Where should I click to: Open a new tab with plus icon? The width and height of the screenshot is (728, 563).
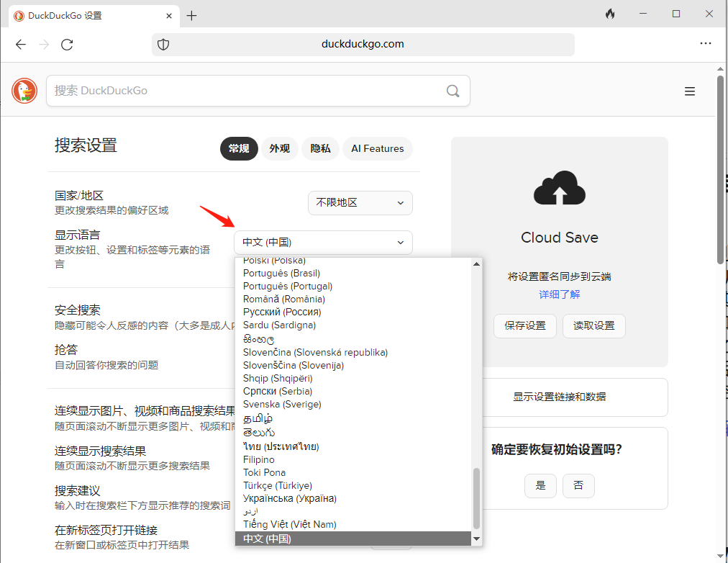click(191, 16)
